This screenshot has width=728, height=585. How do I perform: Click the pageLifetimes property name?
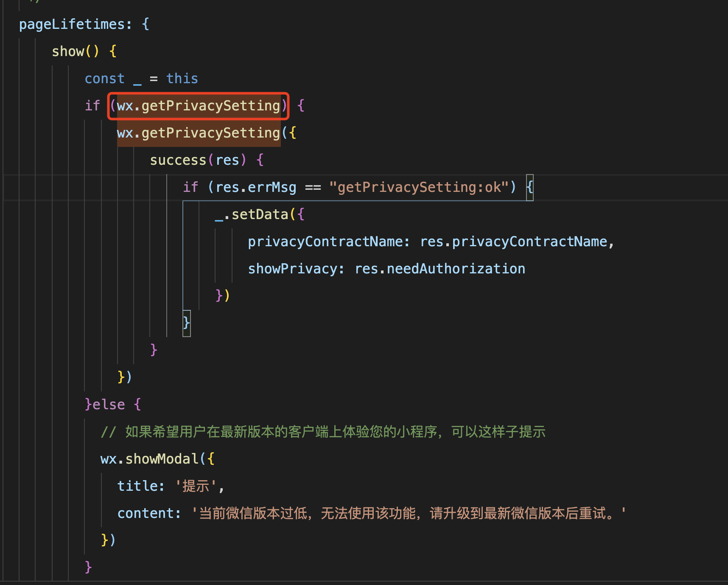pos(72,24)
